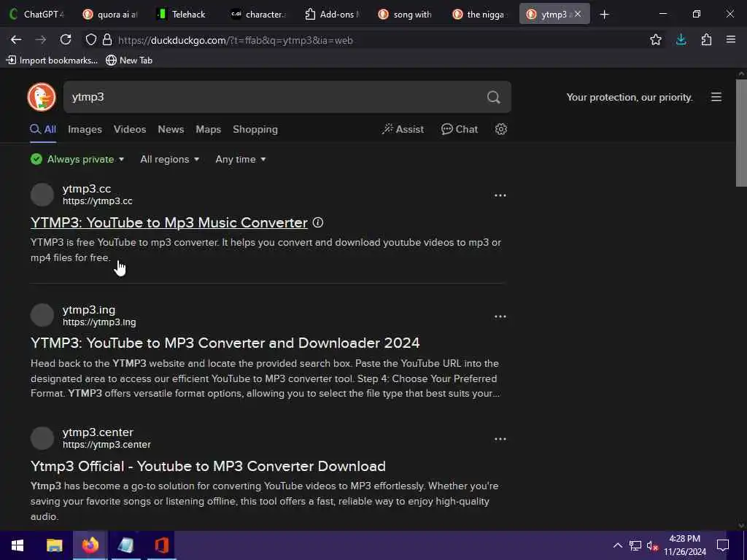Screen dimensions: 747x560
Task: Select the Maps search category
Action: tap(208, 129)
